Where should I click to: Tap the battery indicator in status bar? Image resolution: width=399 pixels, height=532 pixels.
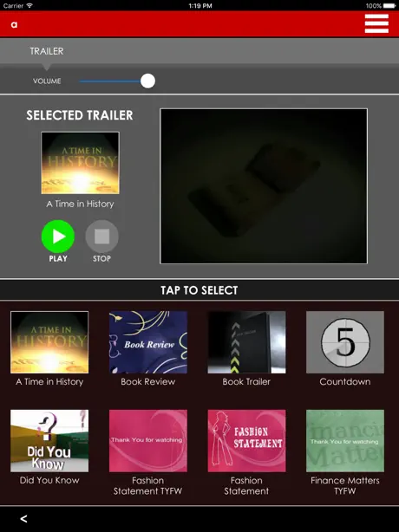pos(389,6)
